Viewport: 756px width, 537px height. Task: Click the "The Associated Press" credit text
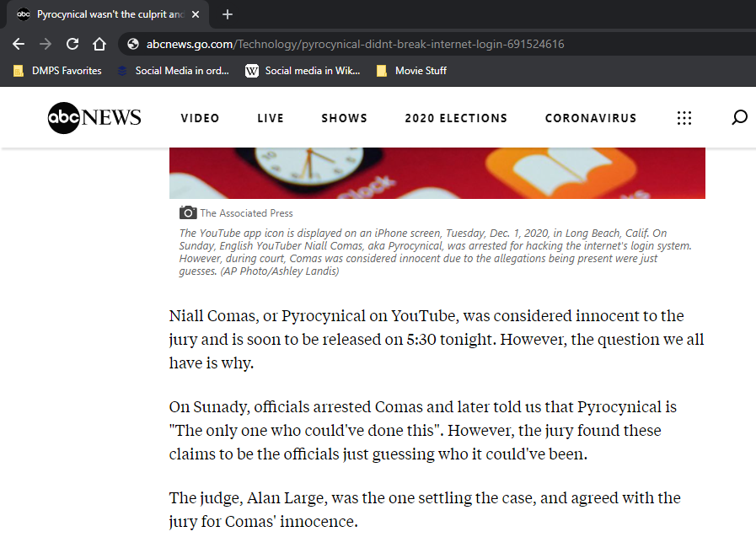click(246, 213)
